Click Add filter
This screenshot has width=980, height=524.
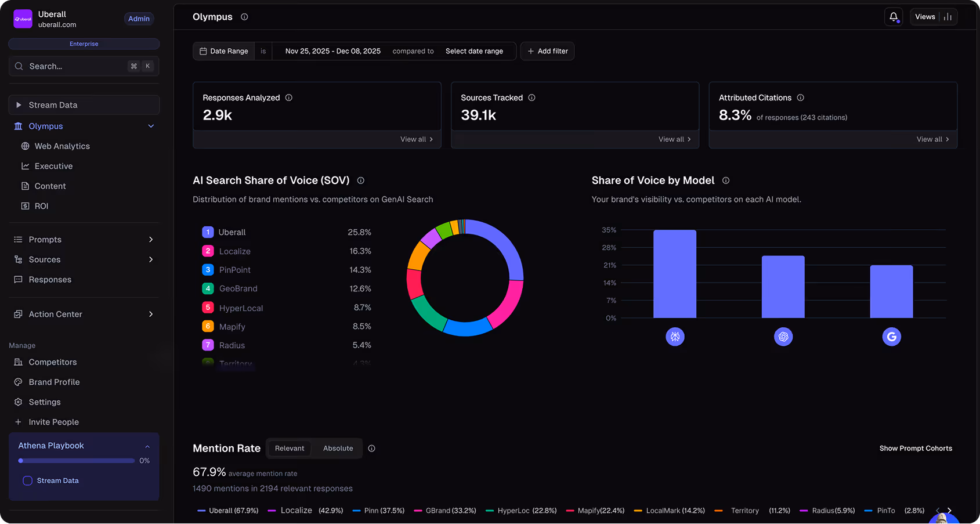tap(547, 51)
